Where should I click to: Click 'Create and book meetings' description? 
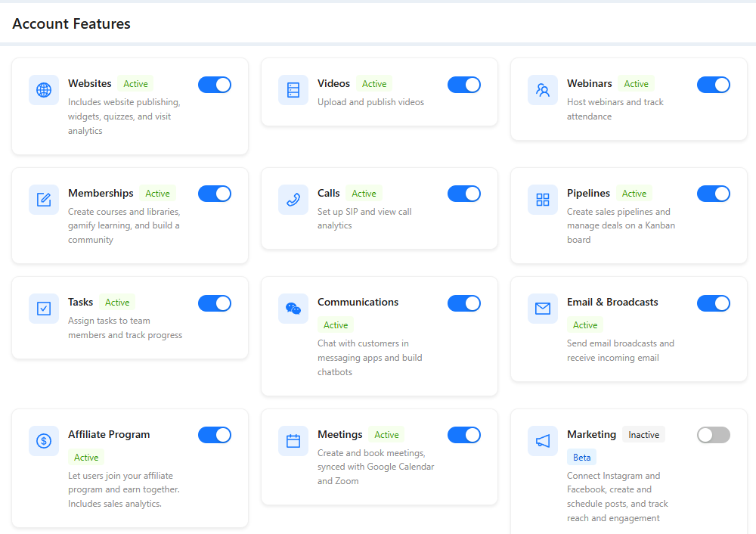[376, 467]
